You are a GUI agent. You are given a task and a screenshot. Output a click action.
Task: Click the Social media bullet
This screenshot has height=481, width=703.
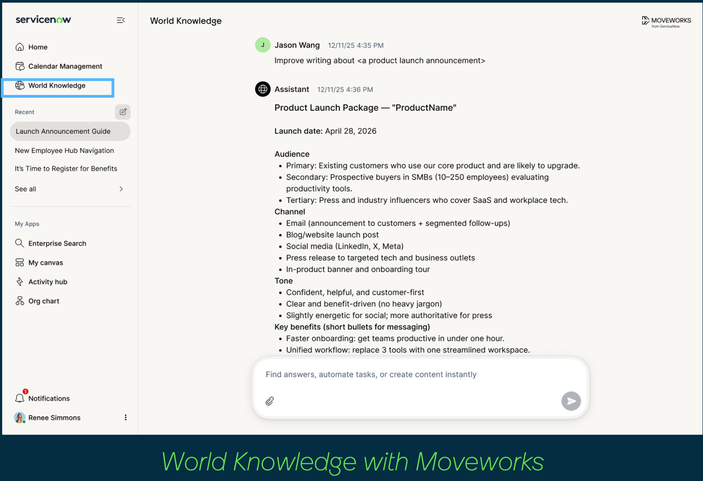[x=345, y=247]
